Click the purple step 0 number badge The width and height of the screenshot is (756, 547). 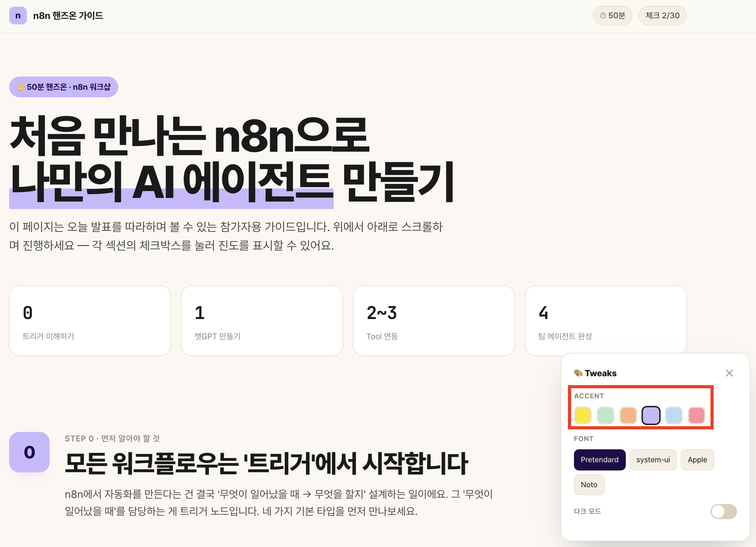click(x=29, y=452)
